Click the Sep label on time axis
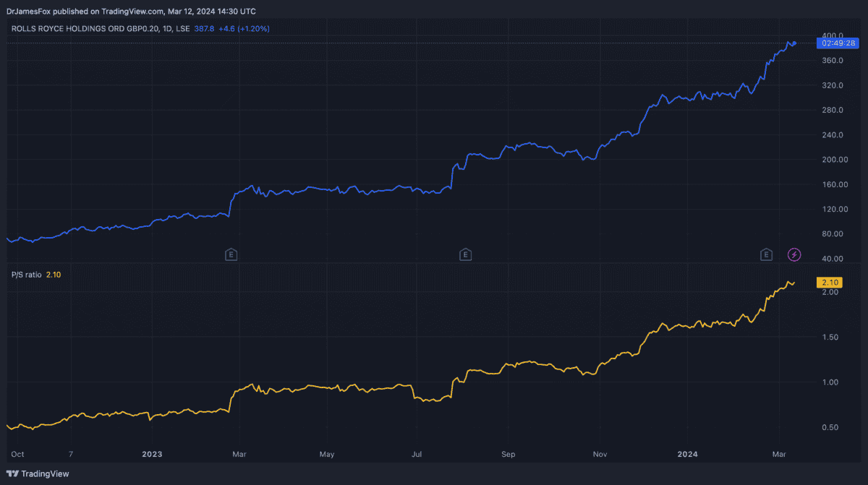868x485 pixels. coord(509,455)
